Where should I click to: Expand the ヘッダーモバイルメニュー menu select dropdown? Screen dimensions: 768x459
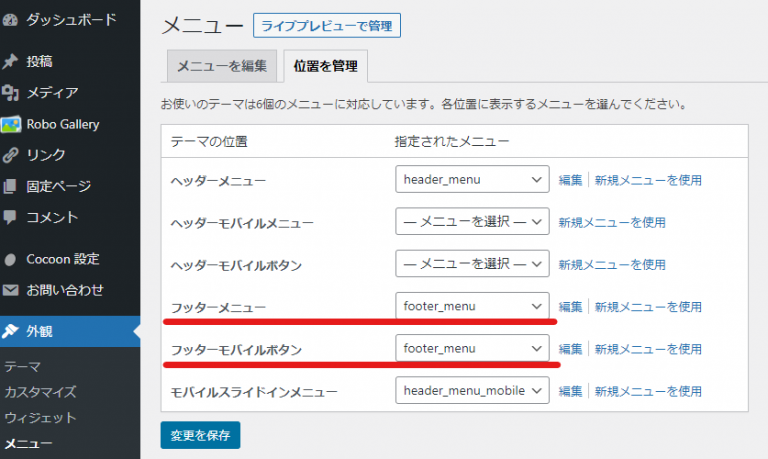point(473,222)
